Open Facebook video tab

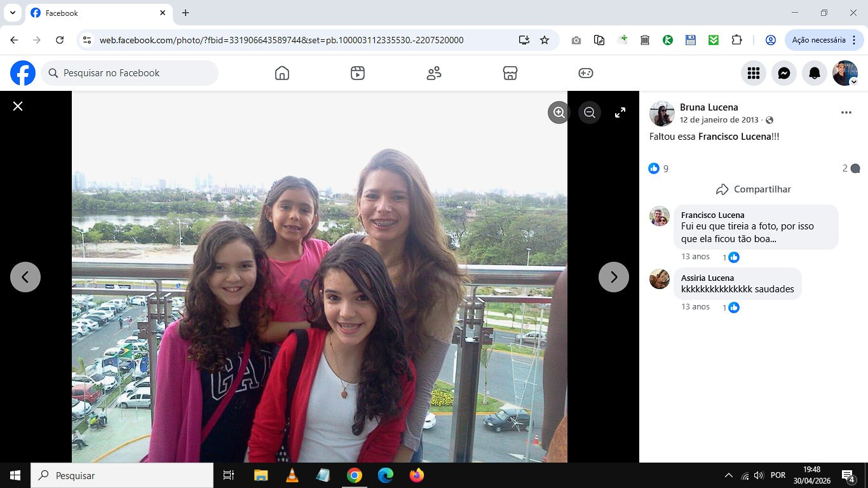tap(358, 73)
